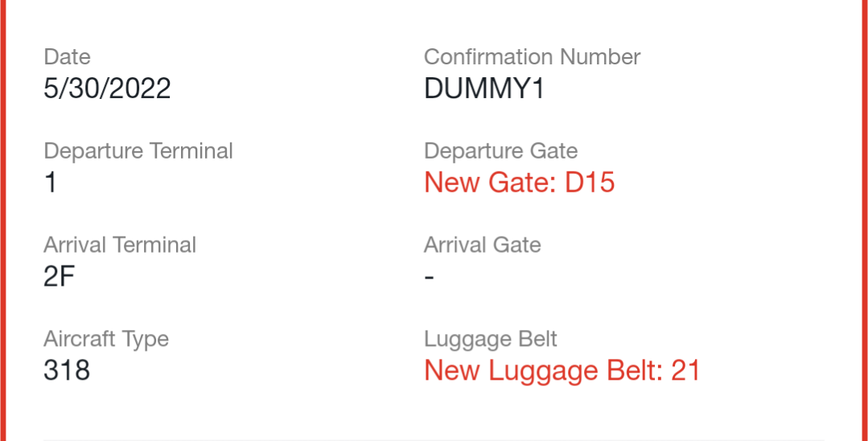This screenshot has height=441, width=868.
Task: Select arrival terminal value 2F
Action: [59, 277]
